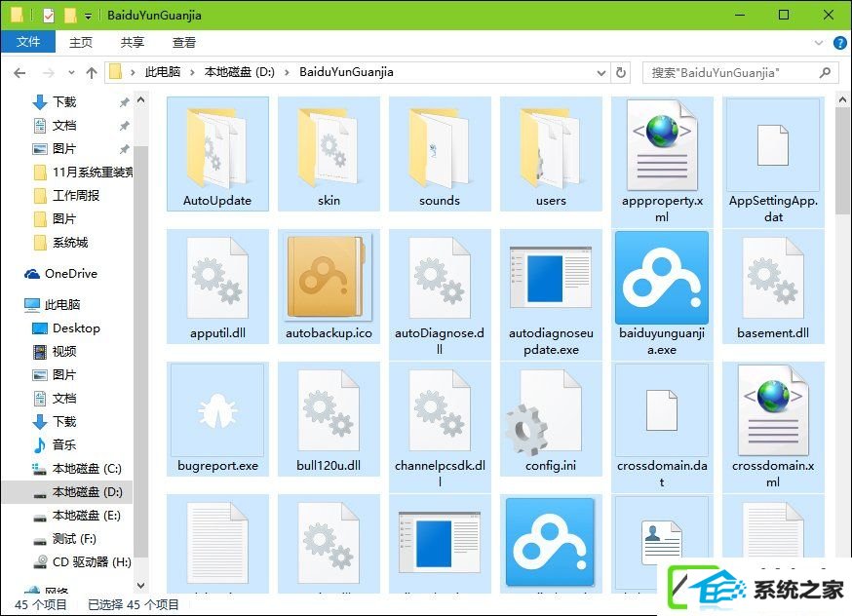The image size is (852, 616).
Task: Switch to the 主页 ribbon tab
Action: 81,42
